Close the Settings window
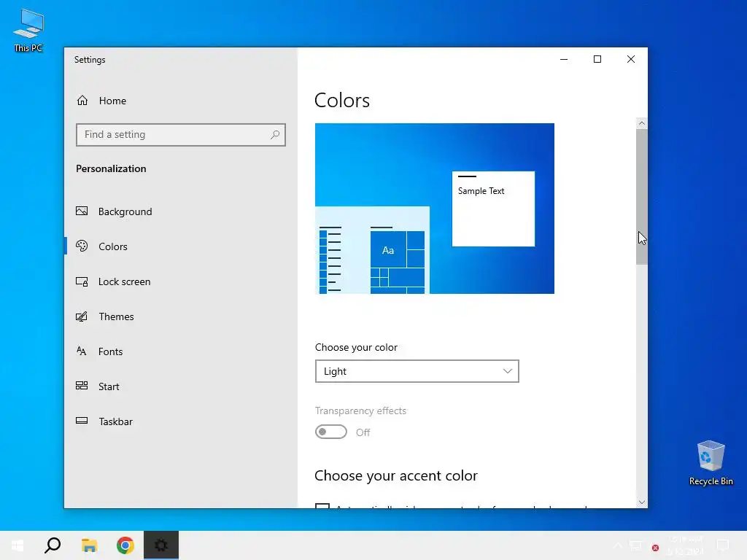This screenshot has width=747, height=560. [631, 59]
